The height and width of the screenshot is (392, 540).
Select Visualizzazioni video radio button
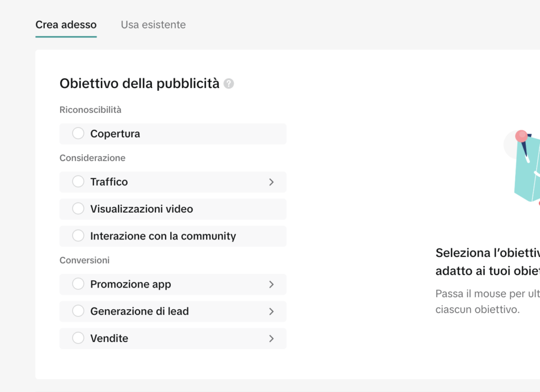78,209
